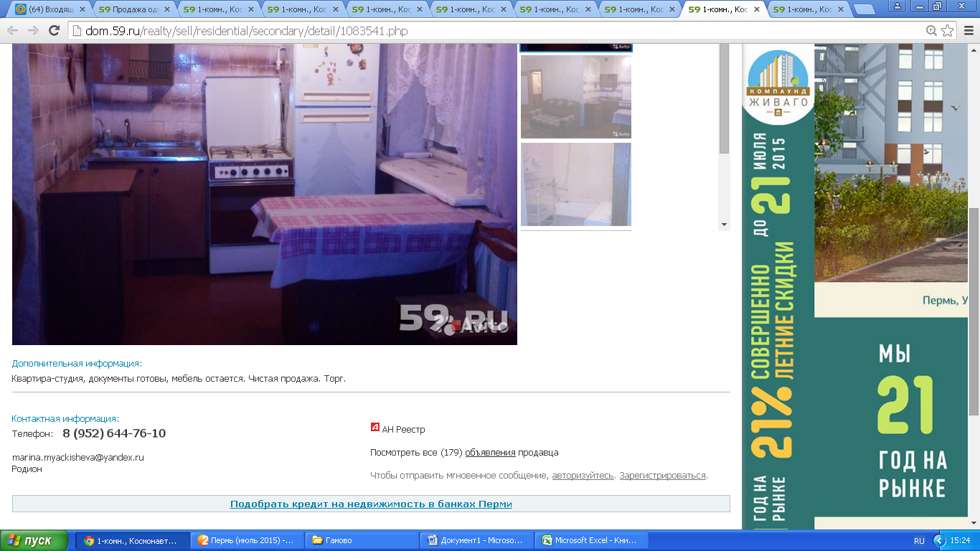This screenshot has width=980, height=551.
Task: Go back to the previous page
Action: click(x=13, y=31)
